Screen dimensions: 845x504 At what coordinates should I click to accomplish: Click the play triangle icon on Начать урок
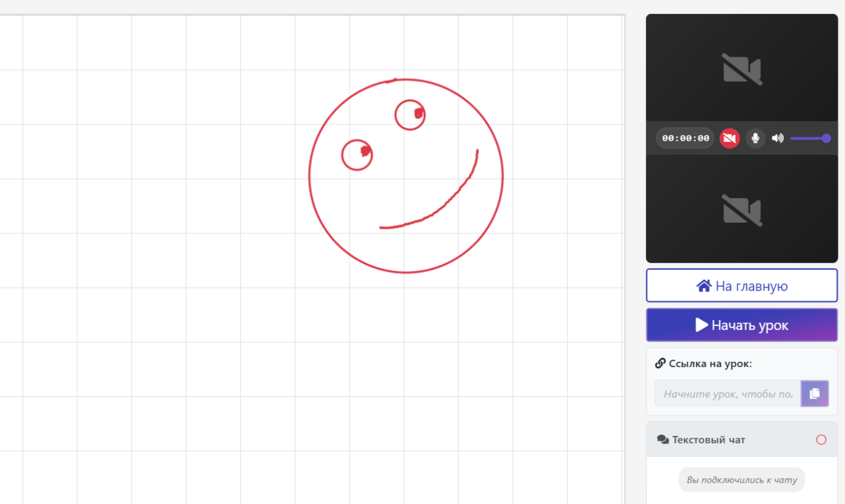coord(702,325)
